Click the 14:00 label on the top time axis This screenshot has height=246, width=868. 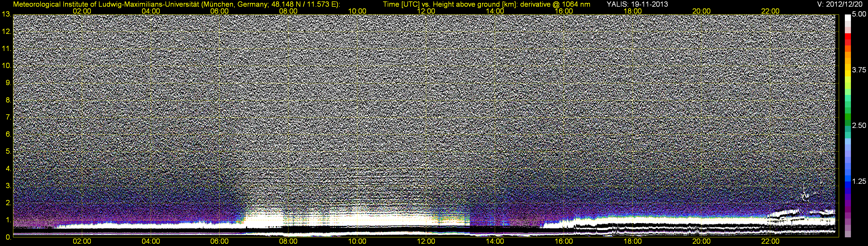(x=495, y=11)
